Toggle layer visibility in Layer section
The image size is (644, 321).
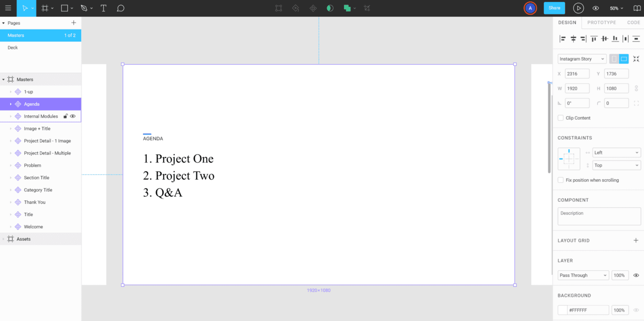click(x=636, y=275)
